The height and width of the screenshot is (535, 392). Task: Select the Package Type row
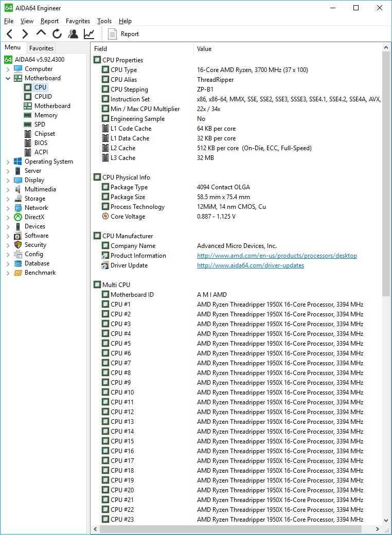pos(237,187)
